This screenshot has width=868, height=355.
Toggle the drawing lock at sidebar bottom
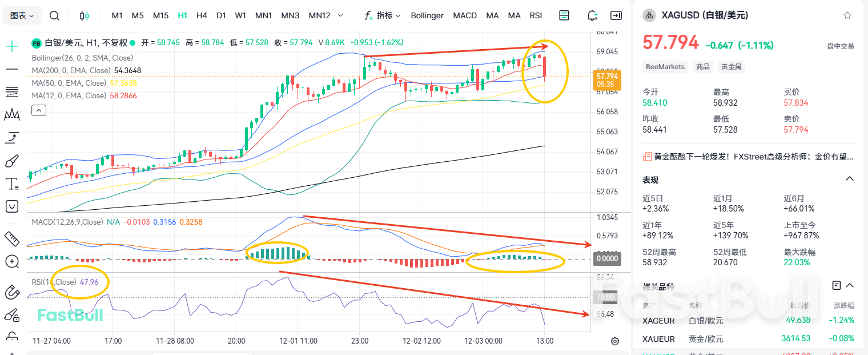(x=11, y=337)
